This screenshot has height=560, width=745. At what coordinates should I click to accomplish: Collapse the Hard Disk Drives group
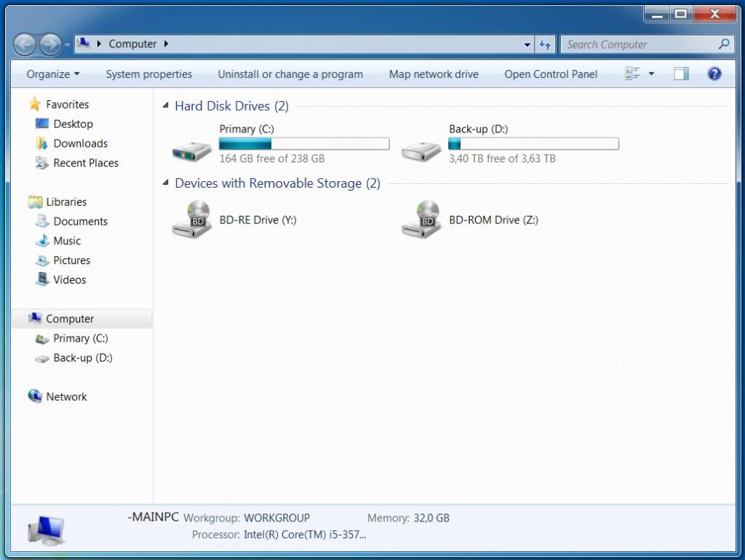point(166,106)
